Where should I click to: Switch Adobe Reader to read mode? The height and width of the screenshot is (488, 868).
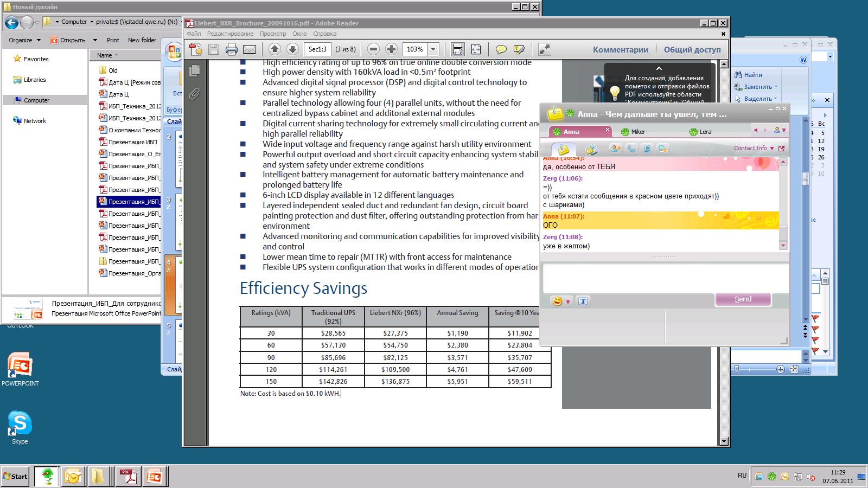coord(544,49)
